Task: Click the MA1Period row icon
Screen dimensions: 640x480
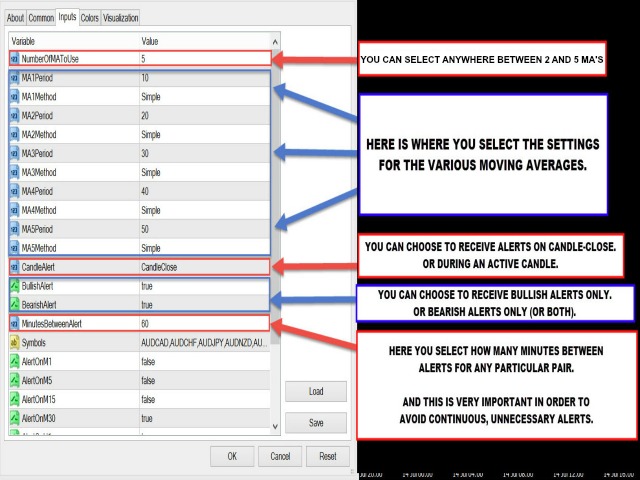Action: [14, 78]
